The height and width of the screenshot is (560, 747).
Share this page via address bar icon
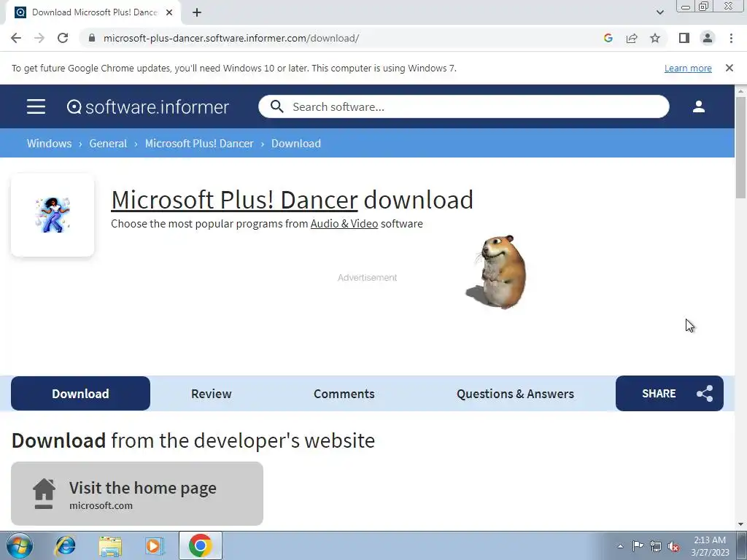pos(632,38)
